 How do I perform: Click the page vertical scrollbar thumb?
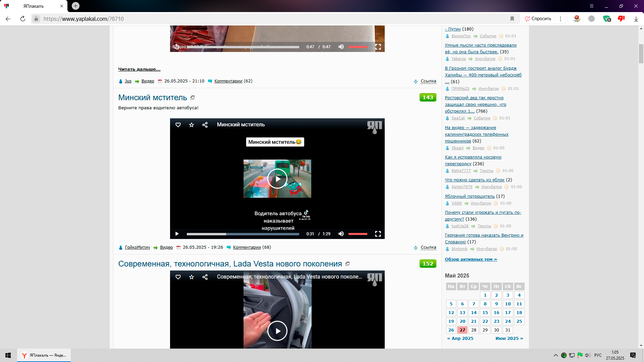(x=641, y=54)
